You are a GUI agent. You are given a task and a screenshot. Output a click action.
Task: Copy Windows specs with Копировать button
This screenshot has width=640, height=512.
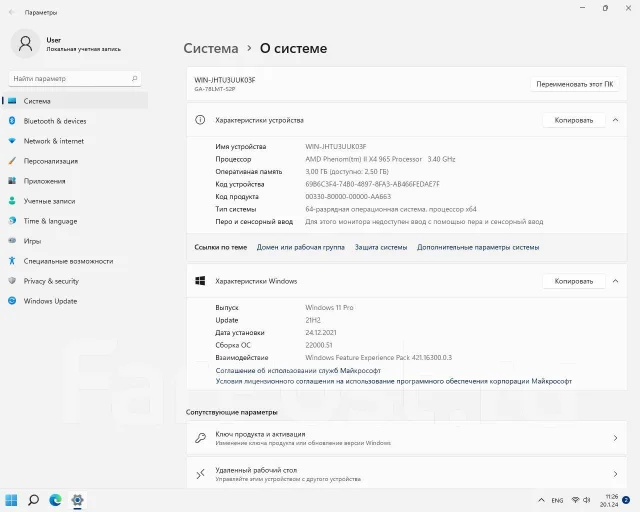[x=573, y=281]
